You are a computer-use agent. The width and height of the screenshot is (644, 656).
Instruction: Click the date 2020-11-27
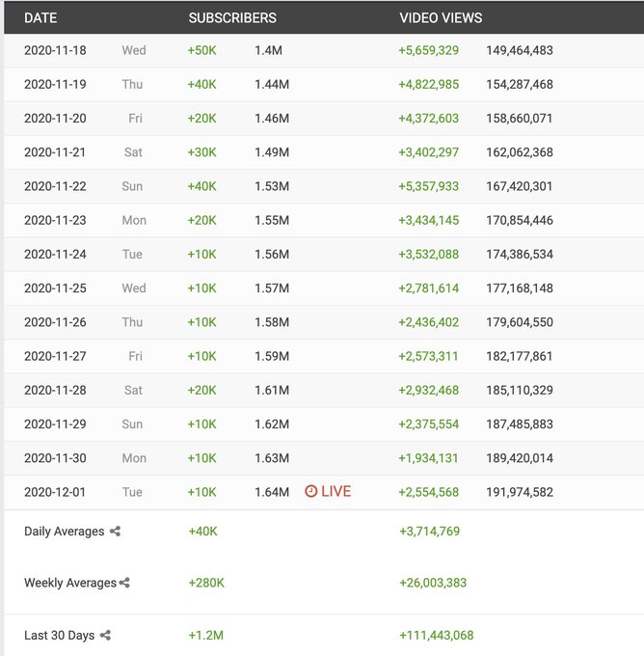coord(55,356)
